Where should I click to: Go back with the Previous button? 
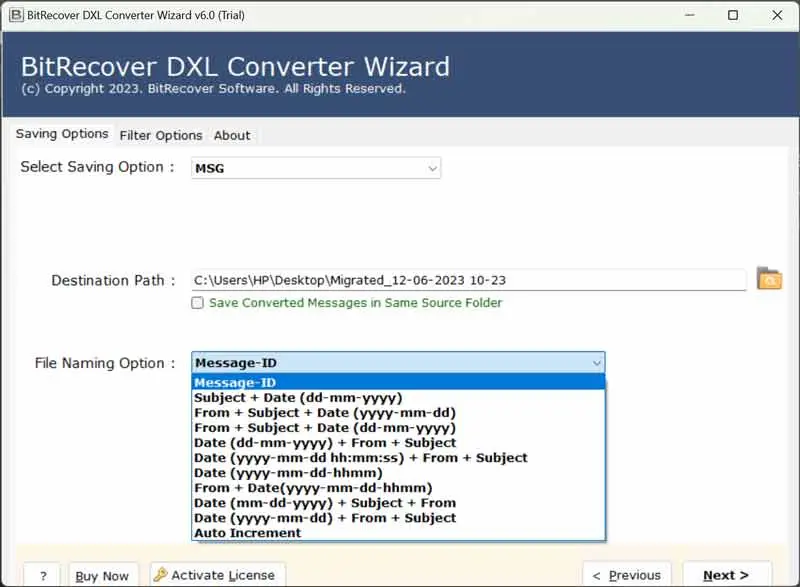click(x=627, y=575)
